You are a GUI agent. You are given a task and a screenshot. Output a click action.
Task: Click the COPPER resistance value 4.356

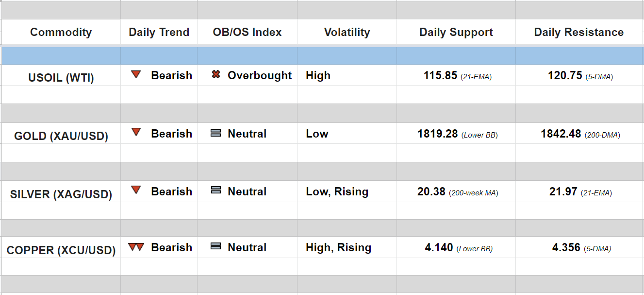click(566, 248)
